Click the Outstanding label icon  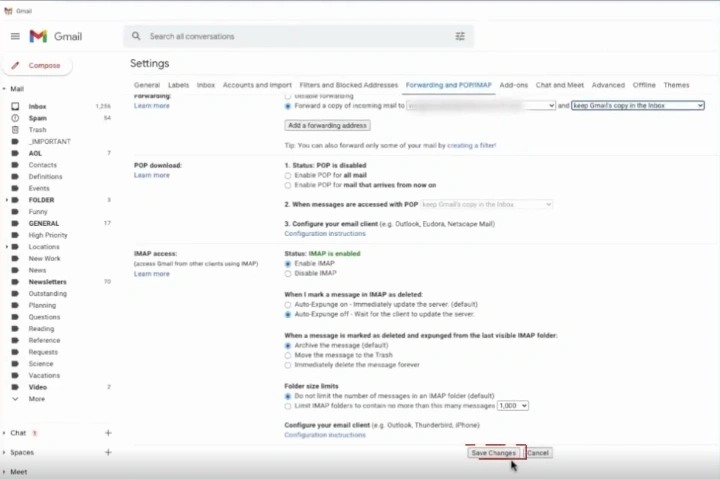[x=15, y=293]
